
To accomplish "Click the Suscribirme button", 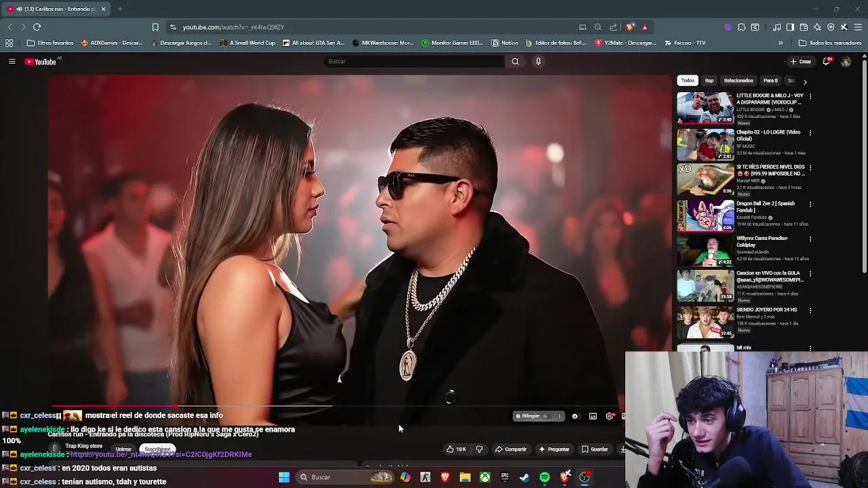I will pyautogui.click(x=157, y=449).
